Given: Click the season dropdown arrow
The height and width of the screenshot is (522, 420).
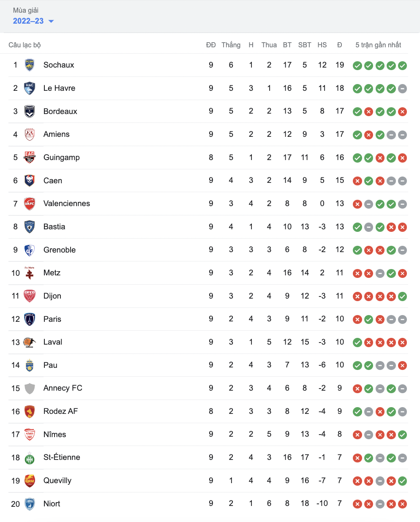Looking at the screenshot, I should [x=51, y=21].
